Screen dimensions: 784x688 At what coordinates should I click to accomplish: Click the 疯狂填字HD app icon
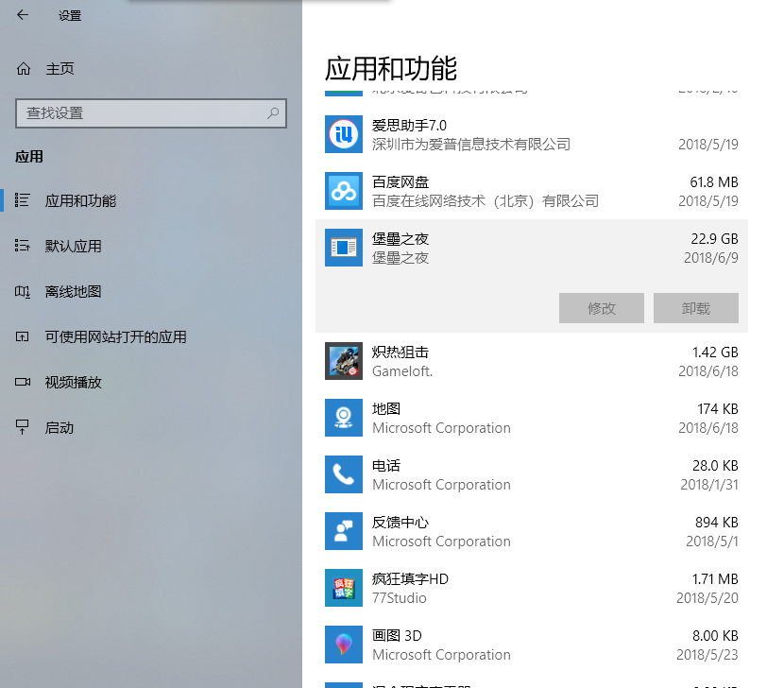coord(344,588)
